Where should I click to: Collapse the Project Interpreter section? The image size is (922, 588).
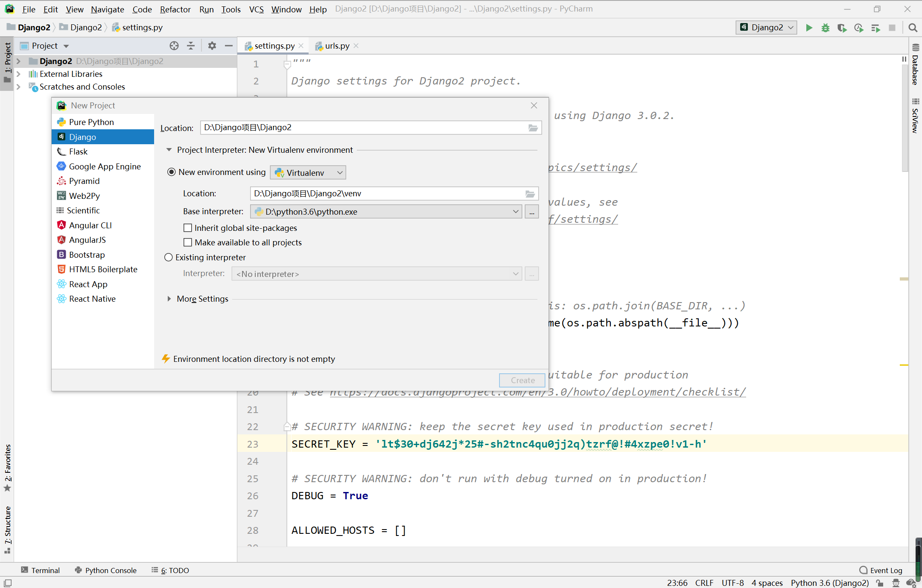169,150
